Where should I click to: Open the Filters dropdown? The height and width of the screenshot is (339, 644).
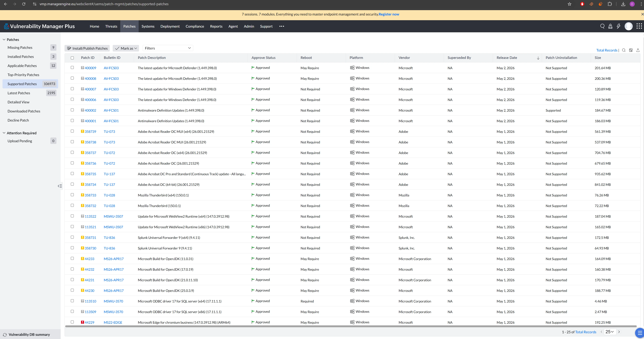(168, 48)
